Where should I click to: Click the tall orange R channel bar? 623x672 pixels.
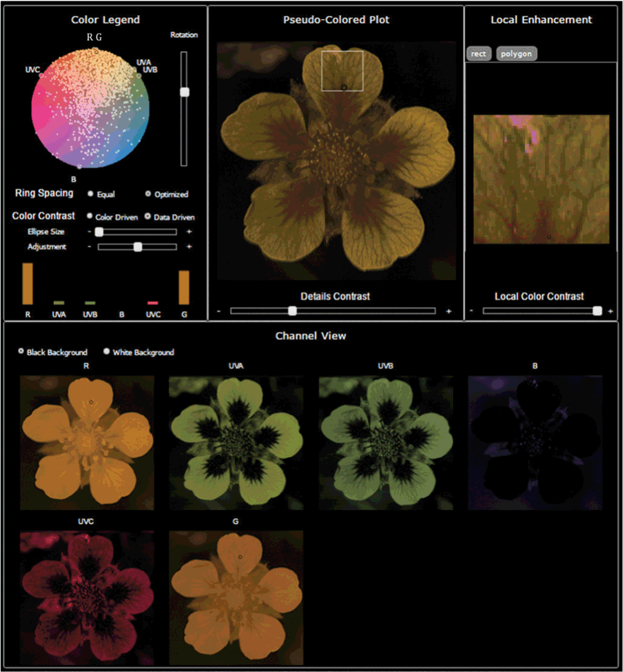pos(28,283)
